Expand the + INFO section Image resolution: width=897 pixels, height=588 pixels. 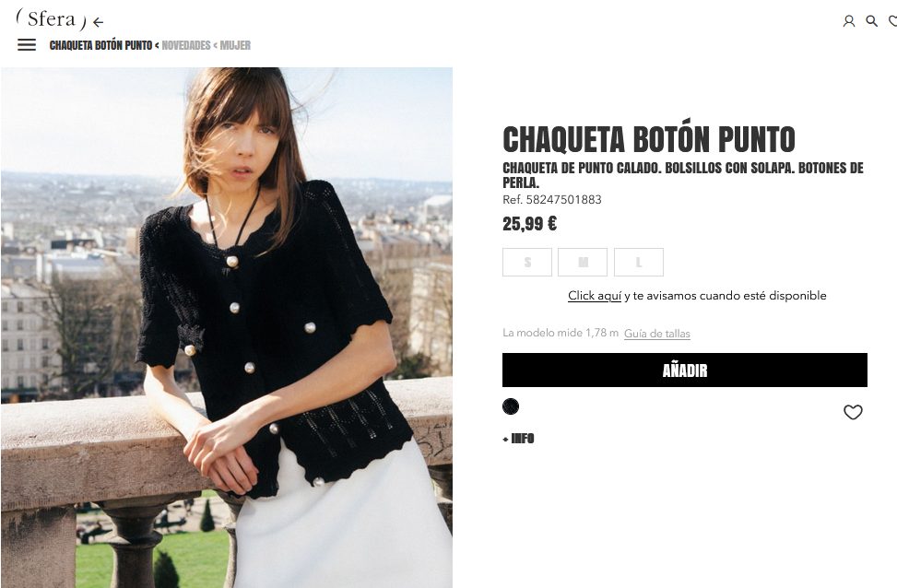click(x=518, y=439)
